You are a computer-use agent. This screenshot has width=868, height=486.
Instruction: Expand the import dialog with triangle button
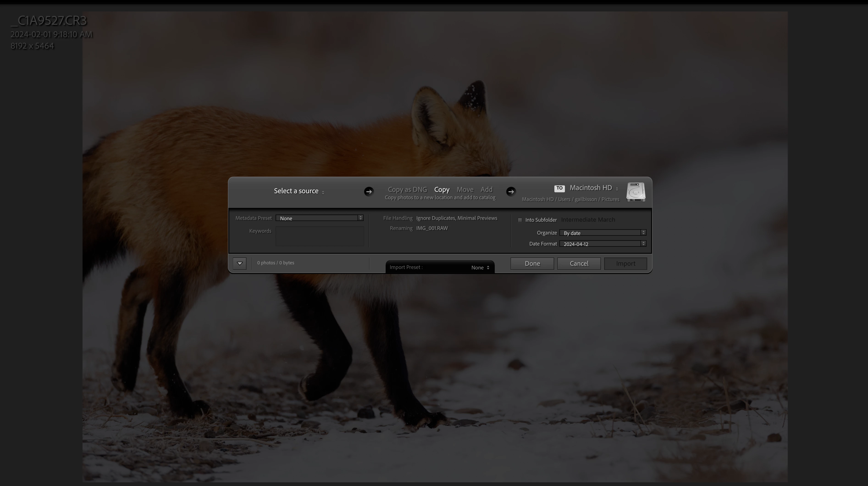240,263
